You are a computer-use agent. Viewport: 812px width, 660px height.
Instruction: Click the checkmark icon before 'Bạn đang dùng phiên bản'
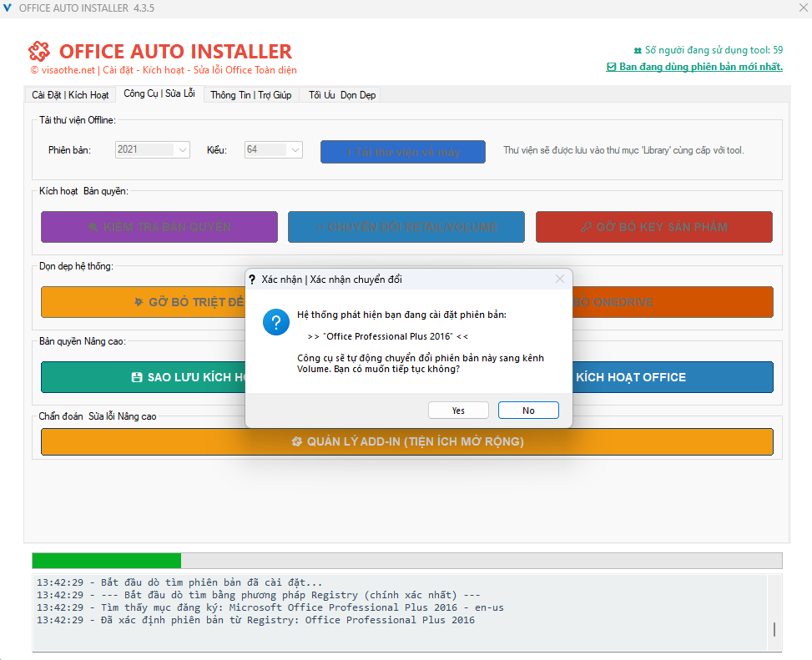pos(611,67)
